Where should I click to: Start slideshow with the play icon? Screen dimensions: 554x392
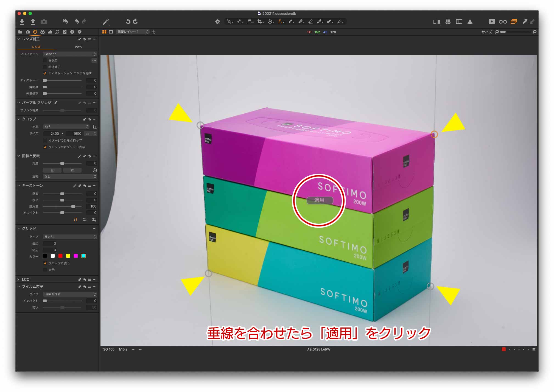(x=492, y=21)
